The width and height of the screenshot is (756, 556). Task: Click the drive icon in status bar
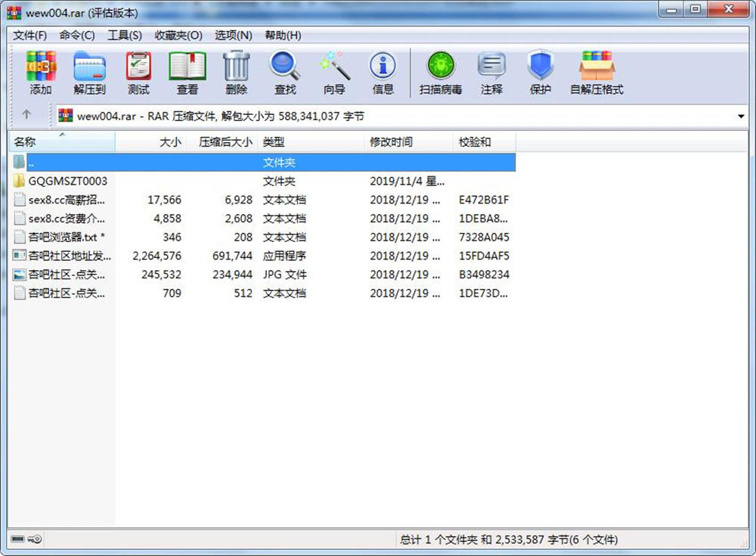coord(18,539)
